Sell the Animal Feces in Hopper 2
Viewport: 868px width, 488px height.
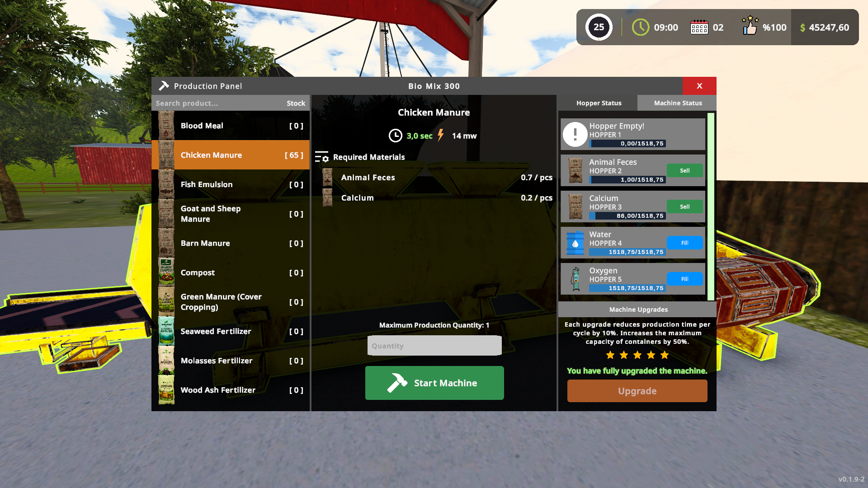[x=684, y=170]
